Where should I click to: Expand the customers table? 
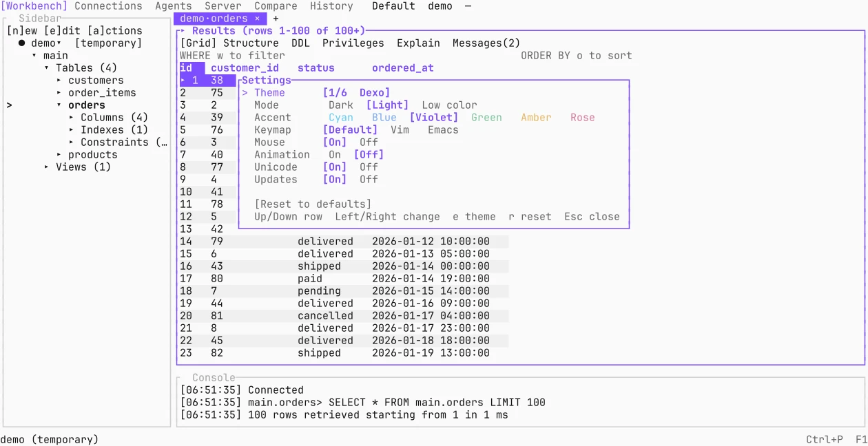coord(59,81)
